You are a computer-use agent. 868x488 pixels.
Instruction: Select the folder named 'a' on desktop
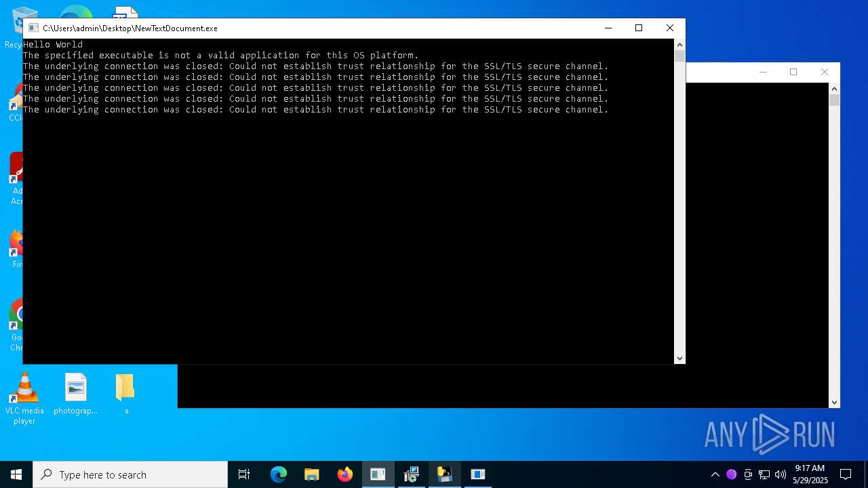[x=125, y=394]
